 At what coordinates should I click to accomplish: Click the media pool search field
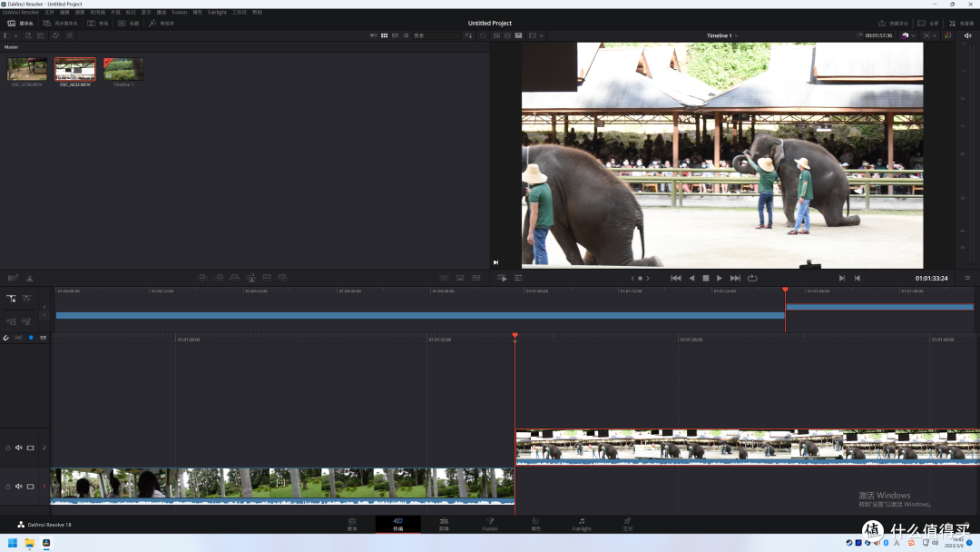436,35
